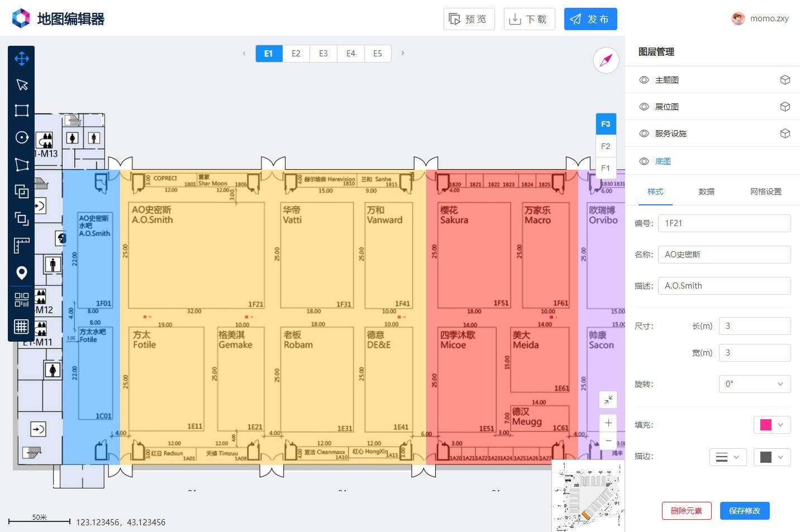Choose the polygon drawing tool
The width and height of the screenshot is (800, 532).
coord(22,164)
